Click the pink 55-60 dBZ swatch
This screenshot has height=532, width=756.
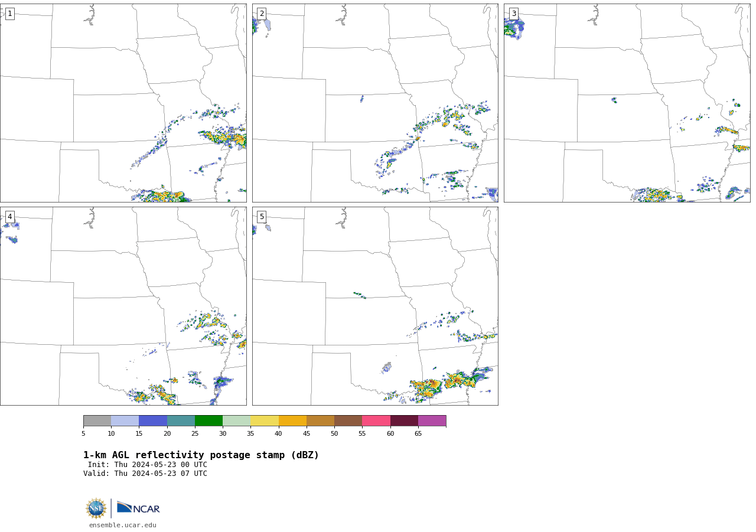tap(376, 421)
